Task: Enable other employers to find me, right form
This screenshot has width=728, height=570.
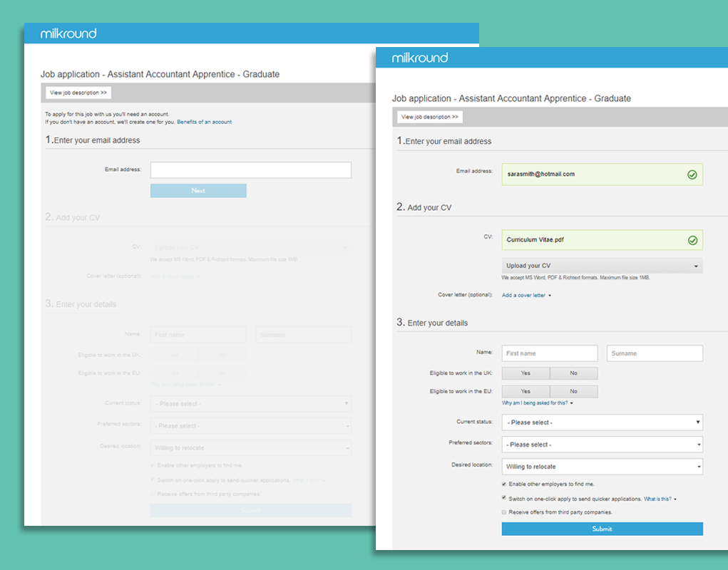Action: coord(504,484)
